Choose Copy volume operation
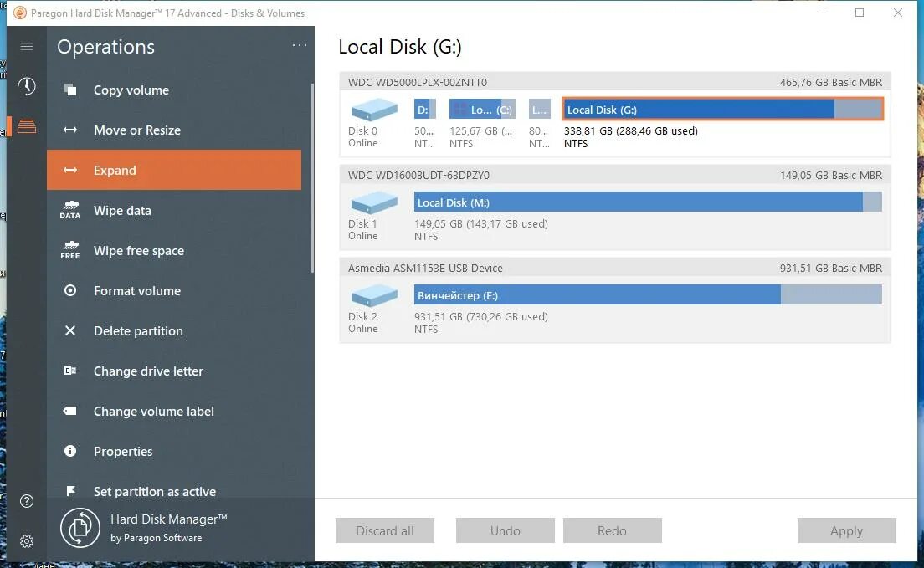Screen dimensions: 924x568 [x=174, y=90]
